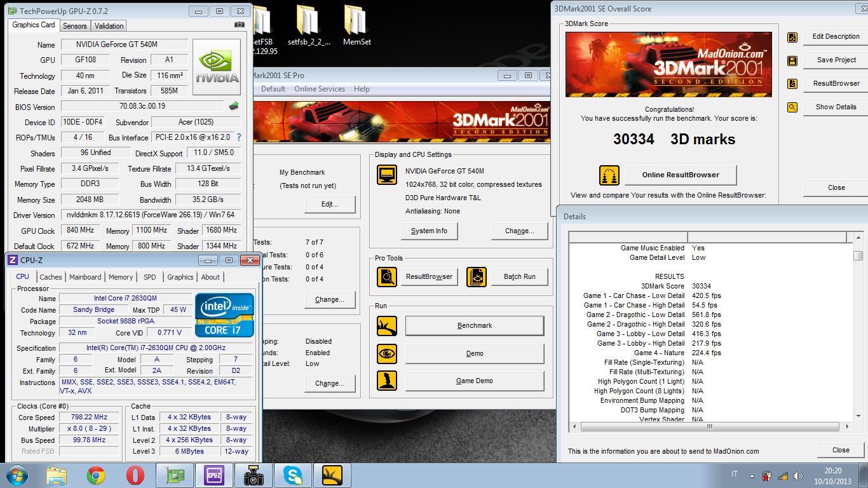Screen dimensions: 868x488
Task: Open the About tab in CPU-Z
Action: tap(210, 277)
